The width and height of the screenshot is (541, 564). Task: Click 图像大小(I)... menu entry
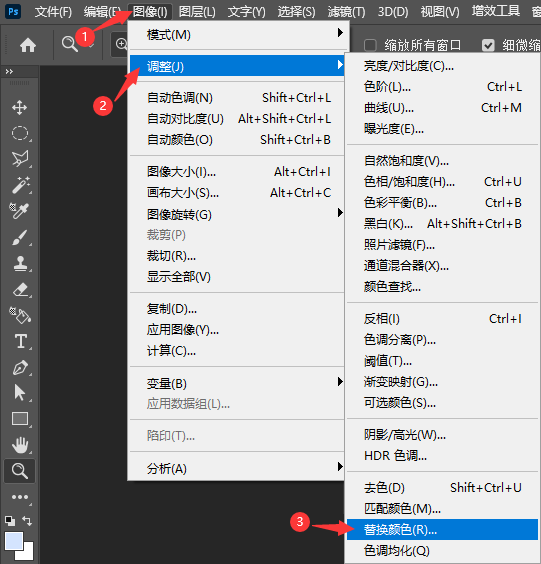click(237, 172)
